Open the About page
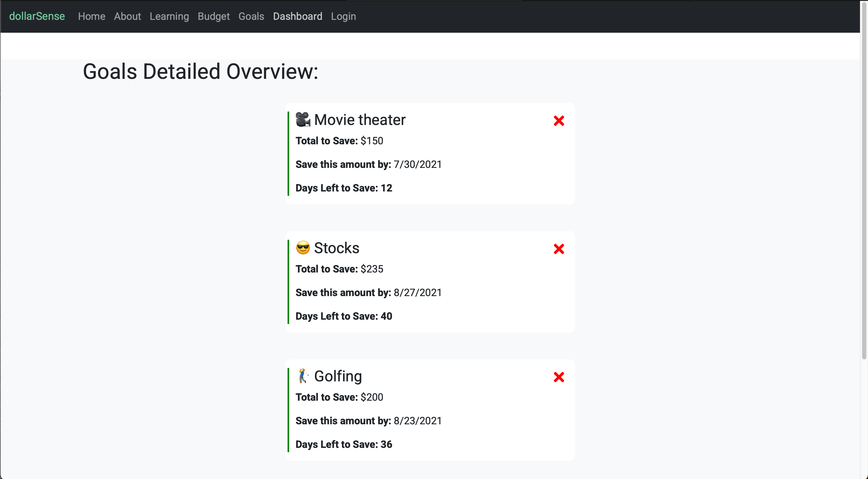Screen dimensions: 868x479 point(127,16)
